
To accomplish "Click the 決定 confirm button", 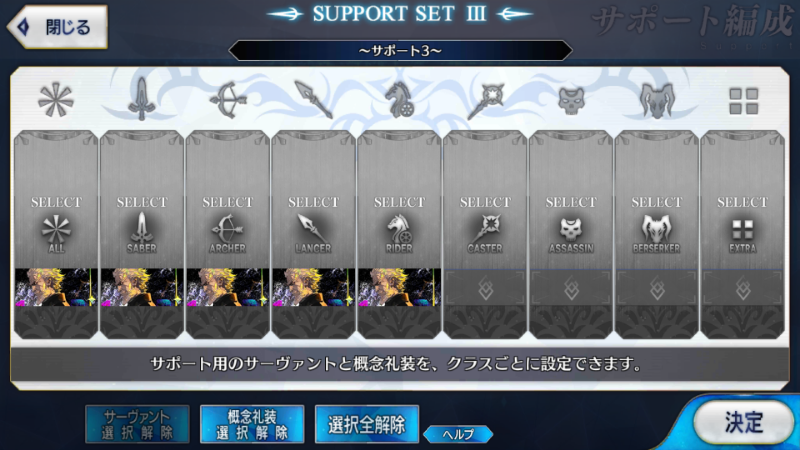I will click(743, 422).
